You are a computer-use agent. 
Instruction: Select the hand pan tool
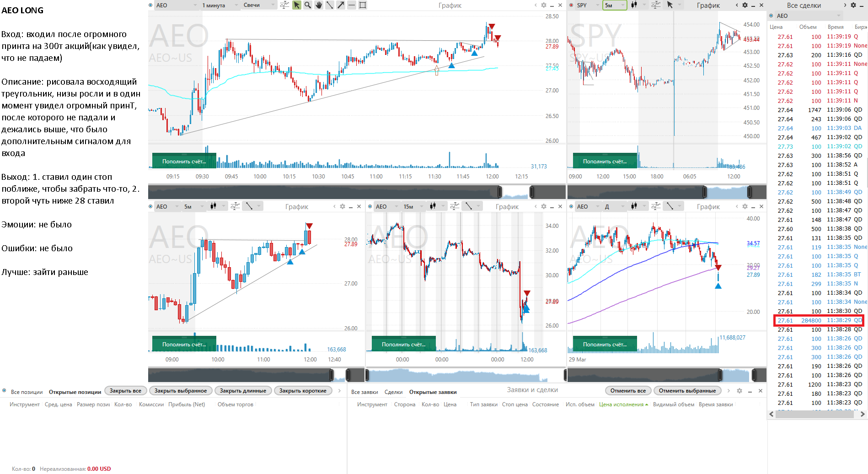pos(319,5)
